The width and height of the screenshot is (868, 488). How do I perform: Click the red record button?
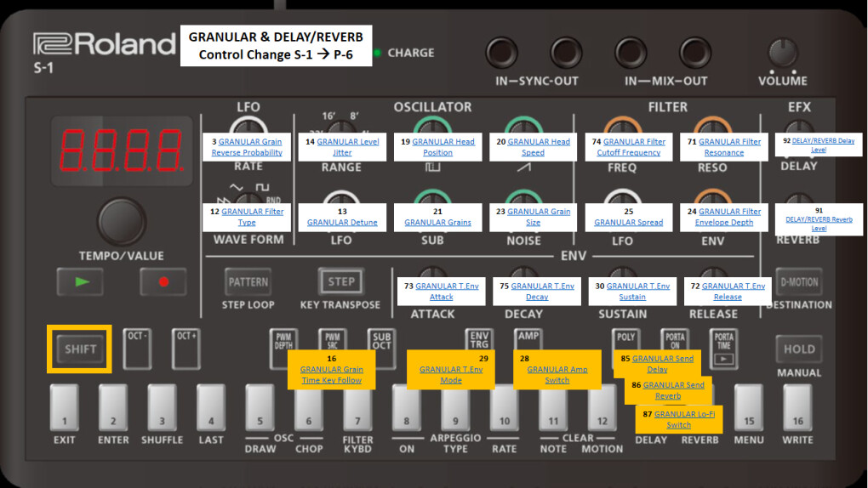click(x=163, y=281)
